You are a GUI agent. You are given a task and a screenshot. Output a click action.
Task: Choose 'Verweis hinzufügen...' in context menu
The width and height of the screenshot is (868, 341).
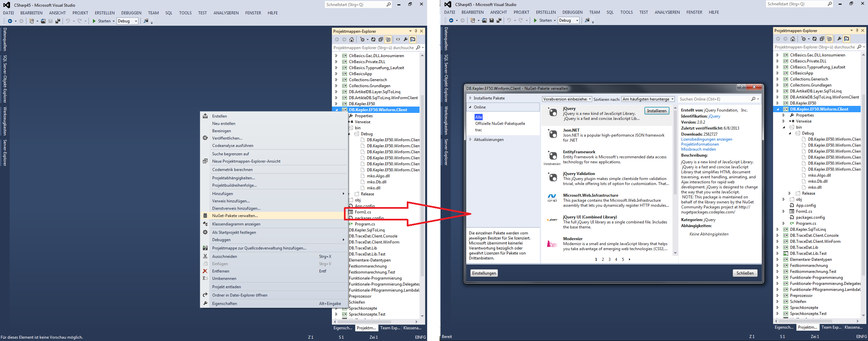point(274,201)
